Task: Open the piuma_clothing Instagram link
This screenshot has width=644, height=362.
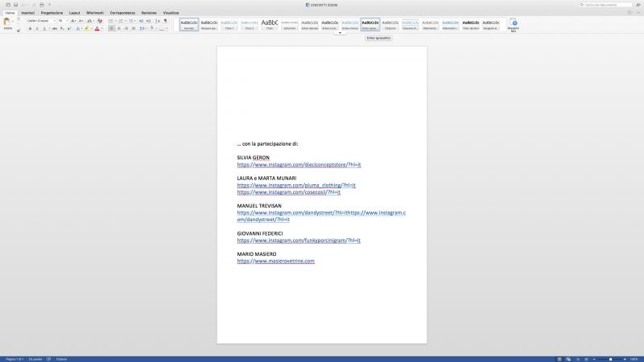Action: (296, 185)
